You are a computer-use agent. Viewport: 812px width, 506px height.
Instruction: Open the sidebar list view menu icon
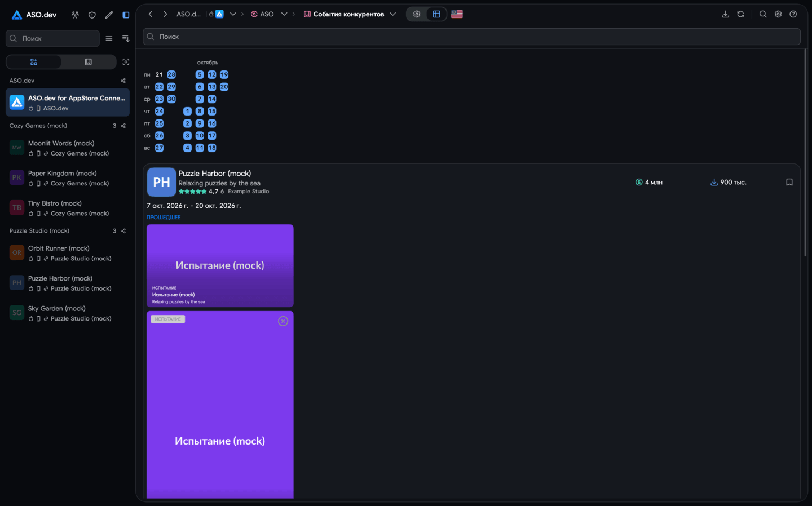click(x=109, y=38)
